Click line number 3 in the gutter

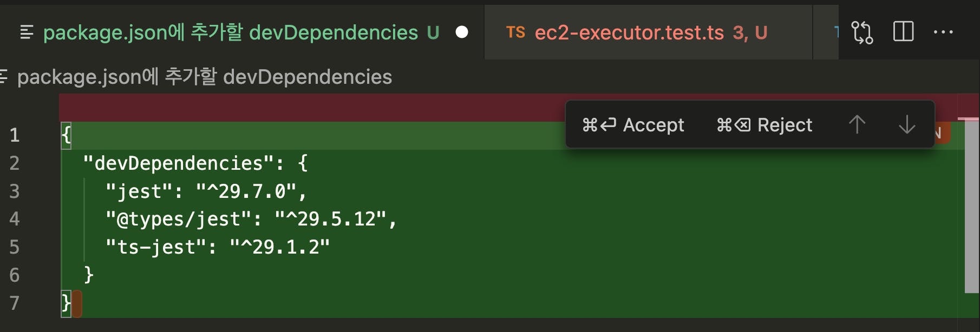point(15,191)
